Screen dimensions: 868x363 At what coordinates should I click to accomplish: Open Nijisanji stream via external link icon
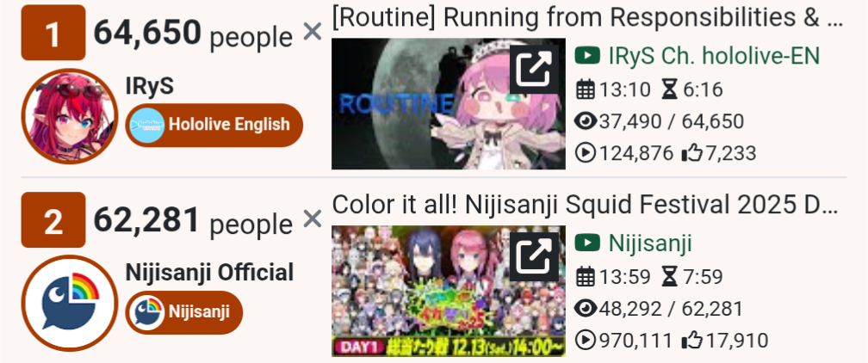(x=534, y=256)
